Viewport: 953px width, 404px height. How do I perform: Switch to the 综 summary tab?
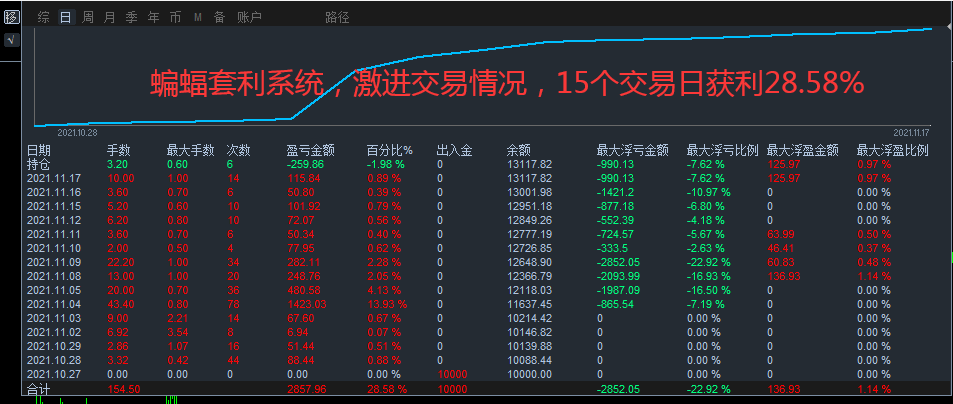[x=43, y=17]
